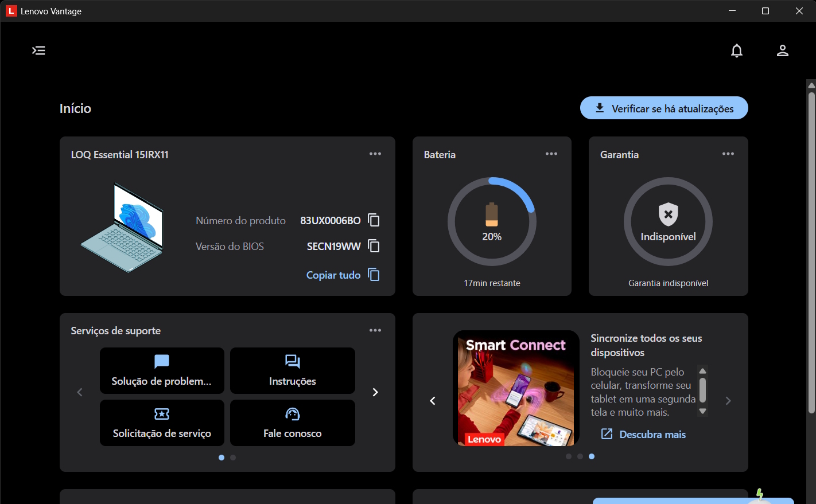
Task: Select the first promo carousel dot
Action: tap(569, 456)
